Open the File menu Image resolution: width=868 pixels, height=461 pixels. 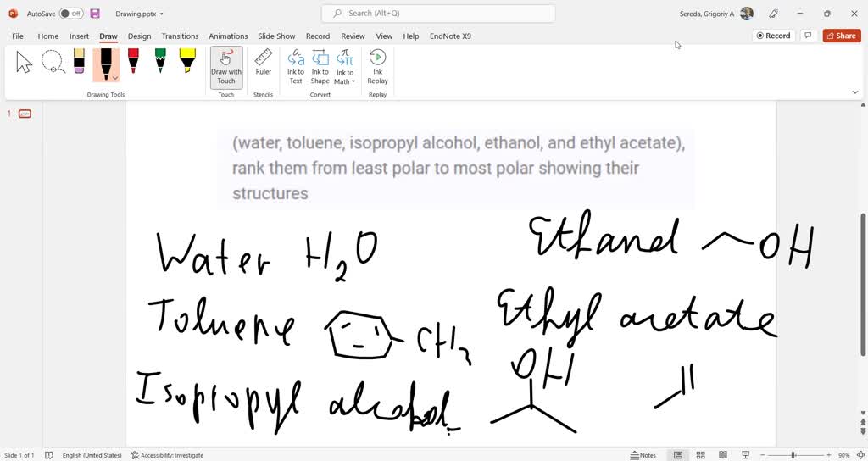point(18,36)
